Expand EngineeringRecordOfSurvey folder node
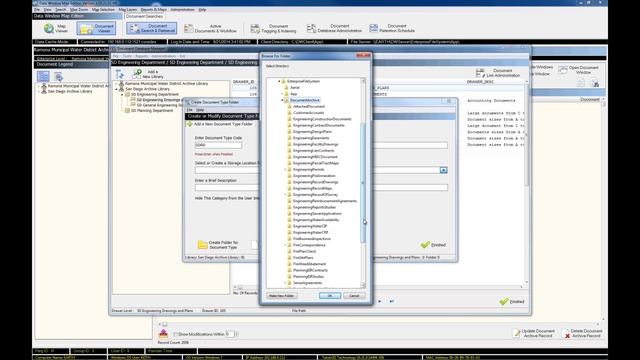Viewport: 640px width, 360px height. (285, 195)
